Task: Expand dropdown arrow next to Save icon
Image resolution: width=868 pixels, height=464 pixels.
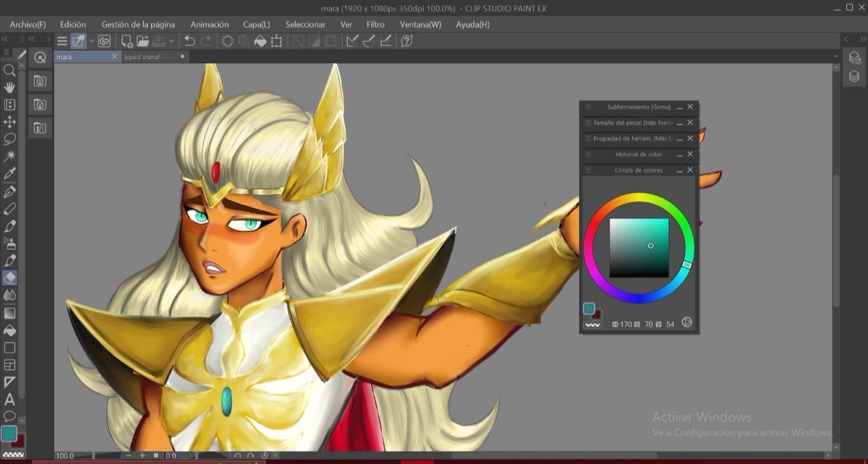Action: tap(171, 41)
